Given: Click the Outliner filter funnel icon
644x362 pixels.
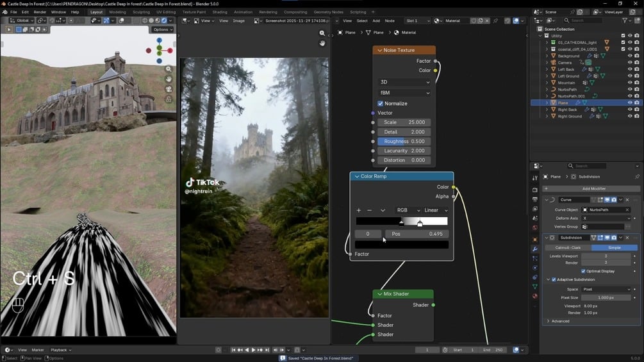Looking at the screenshot, I should pyautogui.click(x=625, y=20).
